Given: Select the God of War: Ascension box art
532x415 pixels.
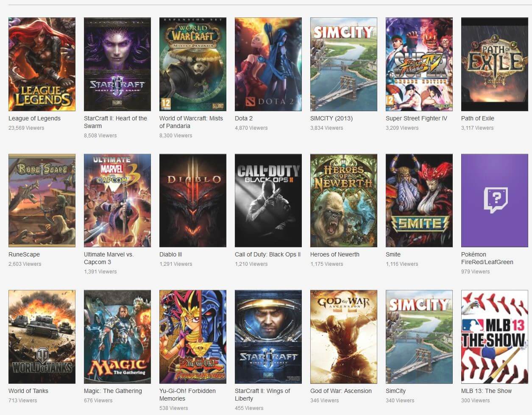Looking at the screenshot, I should pos(343,337).
